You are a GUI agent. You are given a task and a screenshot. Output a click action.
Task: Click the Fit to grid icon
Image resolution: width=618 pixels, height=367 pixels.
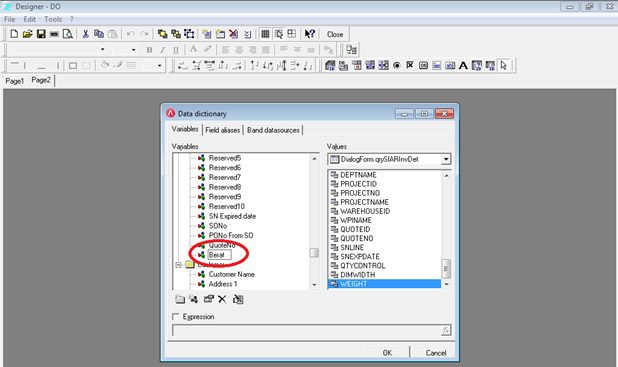coord(292,34)
